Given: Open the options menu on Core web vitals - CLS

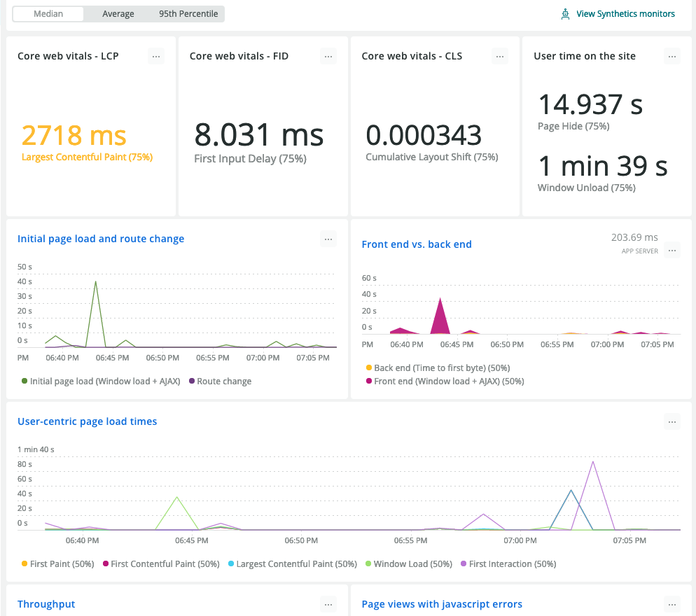Looking at the screenshot, I should coord(499,56).
